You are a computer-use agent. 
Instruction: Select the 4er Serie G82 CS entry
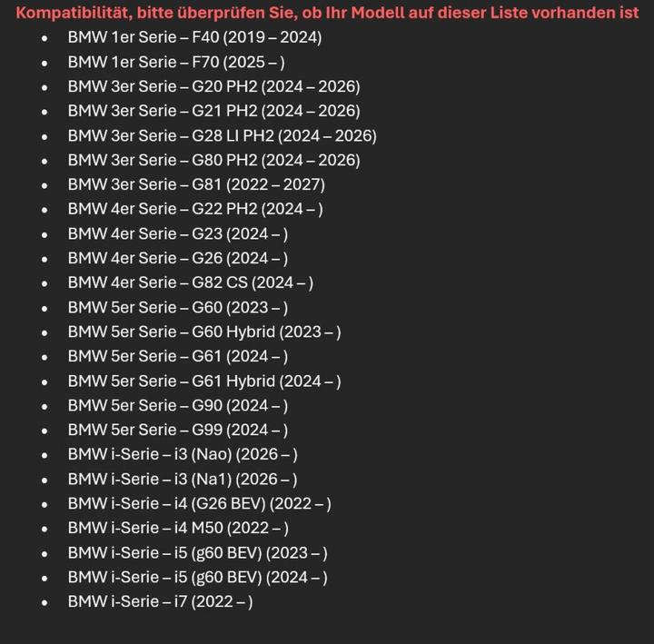pyautogui.click(x=191, y=282)
